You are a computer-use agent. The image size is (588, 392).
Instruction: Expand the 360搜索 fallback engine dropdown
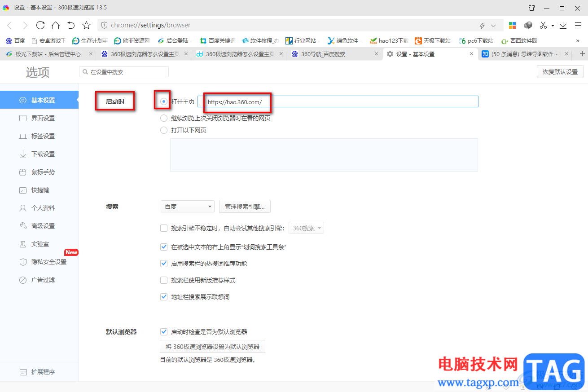[306, 228]
